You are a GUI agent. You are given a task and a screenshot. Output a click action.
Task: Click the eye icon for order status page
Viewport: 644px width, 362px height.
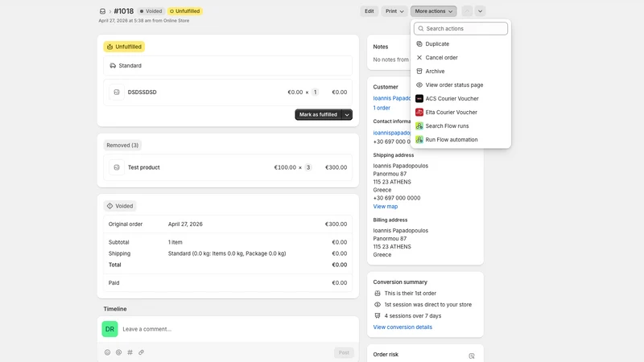tap(419, 85)
